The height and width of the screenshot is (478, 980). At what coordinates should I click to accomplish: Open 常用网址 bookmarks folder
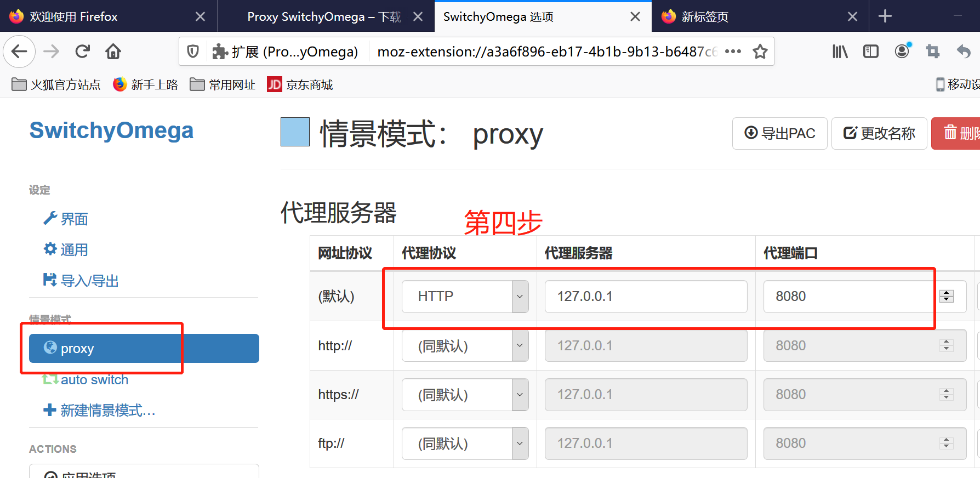223,84
